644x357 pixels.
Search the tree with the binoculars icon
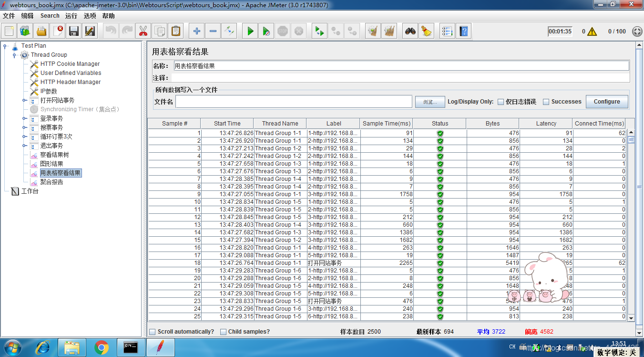tap(410, 31)
